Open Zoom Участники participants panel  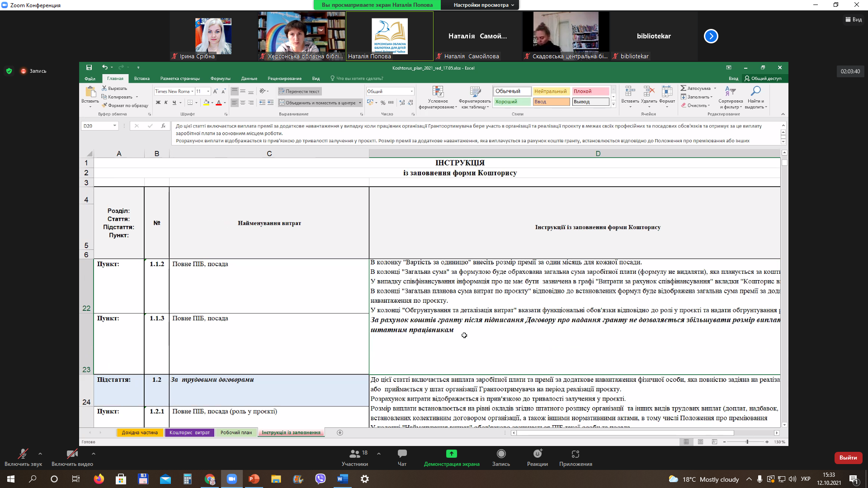click(355, 457)
